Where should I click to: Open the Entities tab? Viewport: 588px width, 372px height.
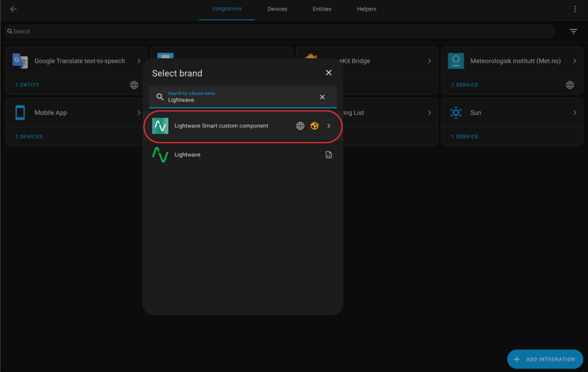click(x=322, y=9)
